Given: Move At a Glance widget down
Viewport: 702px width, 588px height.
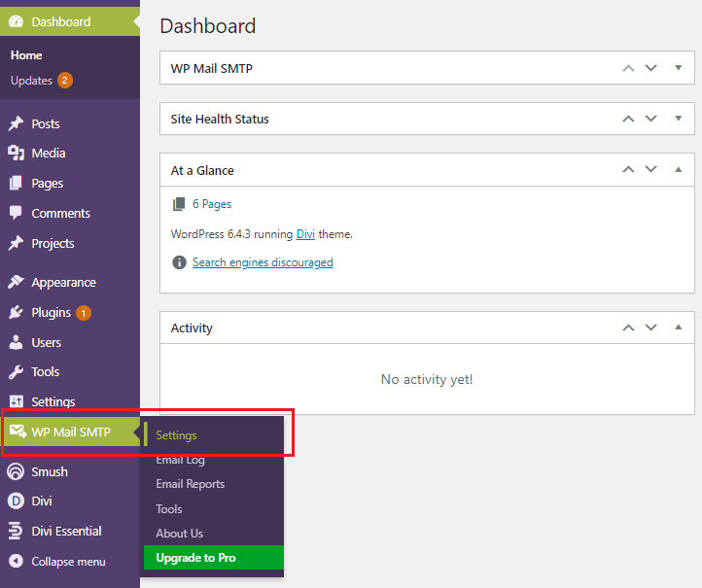Looking at the screenshot, I should tap(651, 170).
